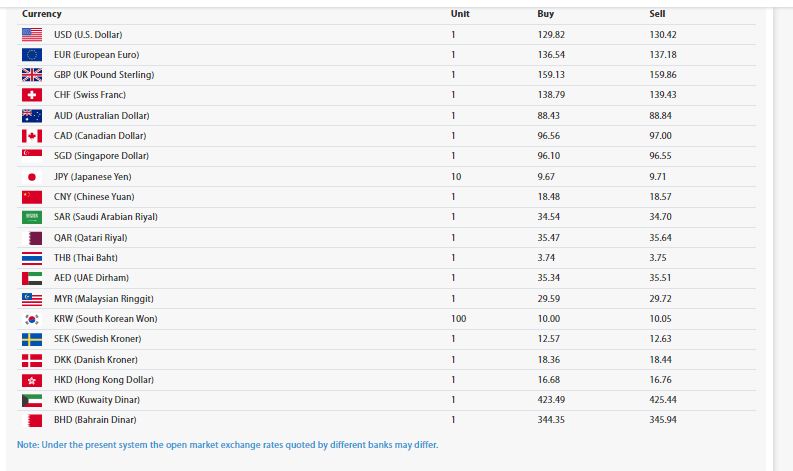Image resolution: width=793 pixels, height=471 pixels.
Task: Click the Unit column header
Action: pos(460,14)
